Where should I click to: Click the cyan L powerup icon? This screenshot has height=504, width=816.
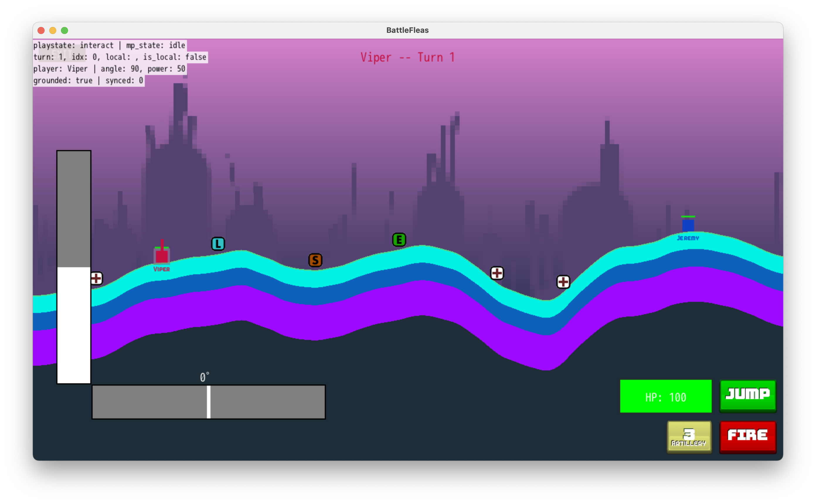pyautogui.click(x=218, y=244)
